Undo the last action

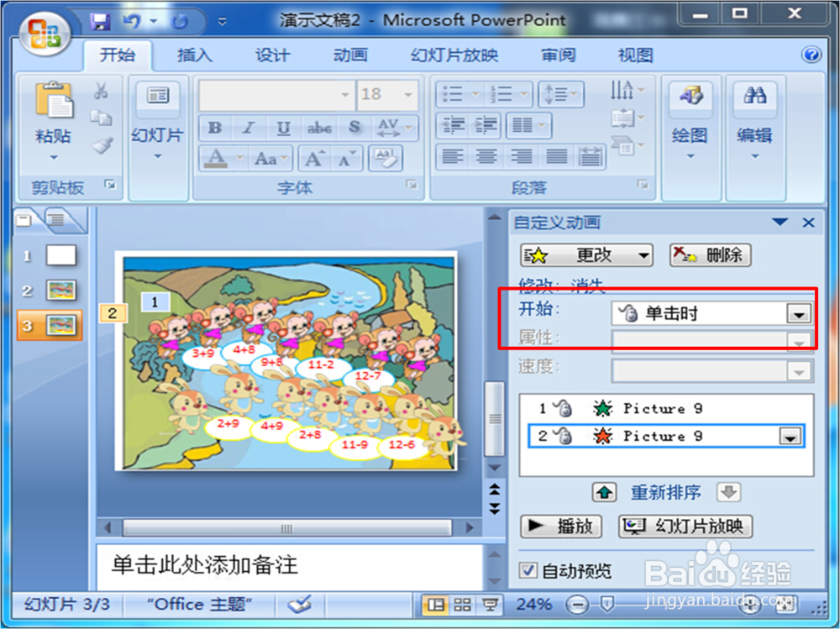coord(132,22)
